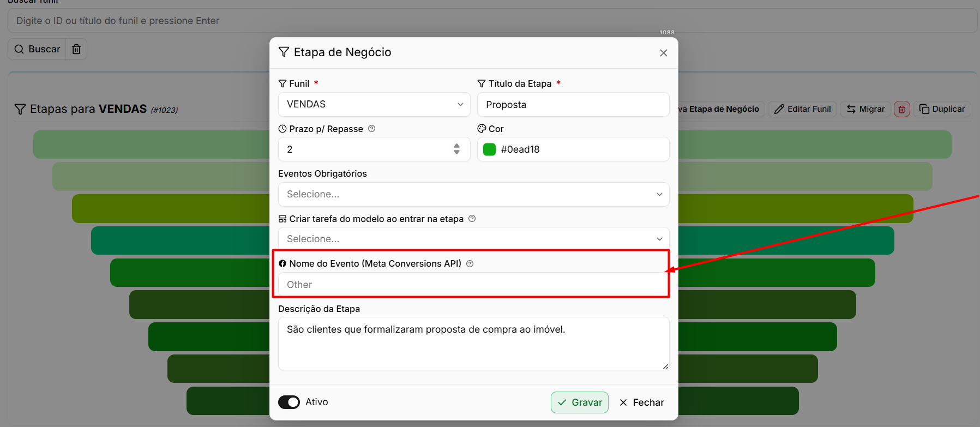Click the Buscar search button

[x=37, y=49]
